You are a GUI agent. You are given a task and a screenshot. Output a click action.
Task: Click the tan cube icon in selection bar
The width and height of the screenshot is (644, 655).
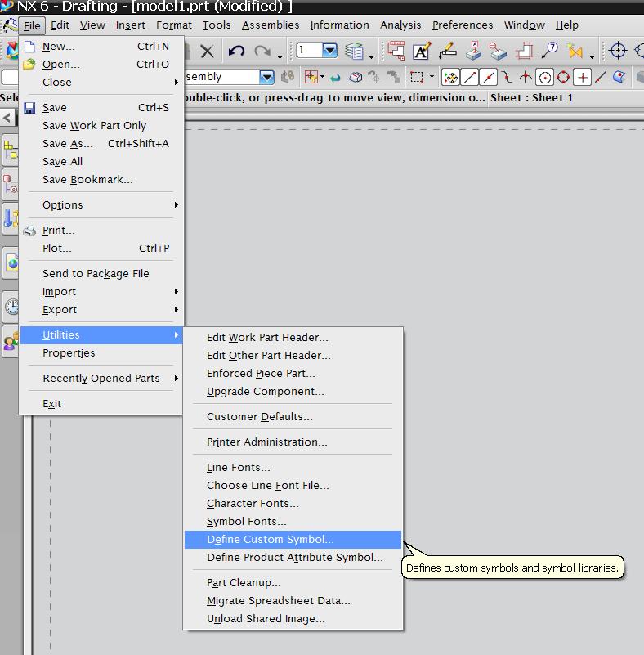click(x=356, y=78)
